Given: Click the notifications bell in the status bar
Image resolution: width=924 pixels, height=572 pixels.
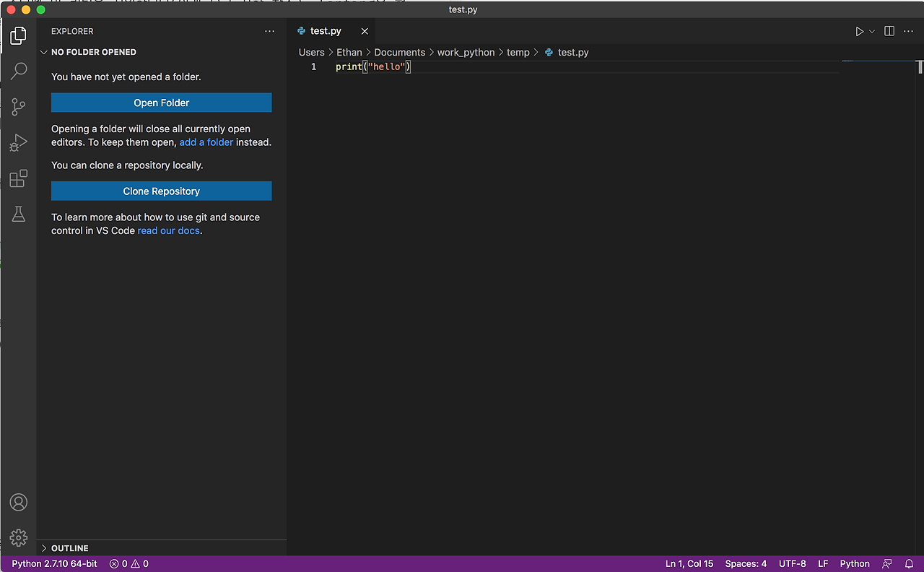Looking at the screenshot, I should [909, 563].
